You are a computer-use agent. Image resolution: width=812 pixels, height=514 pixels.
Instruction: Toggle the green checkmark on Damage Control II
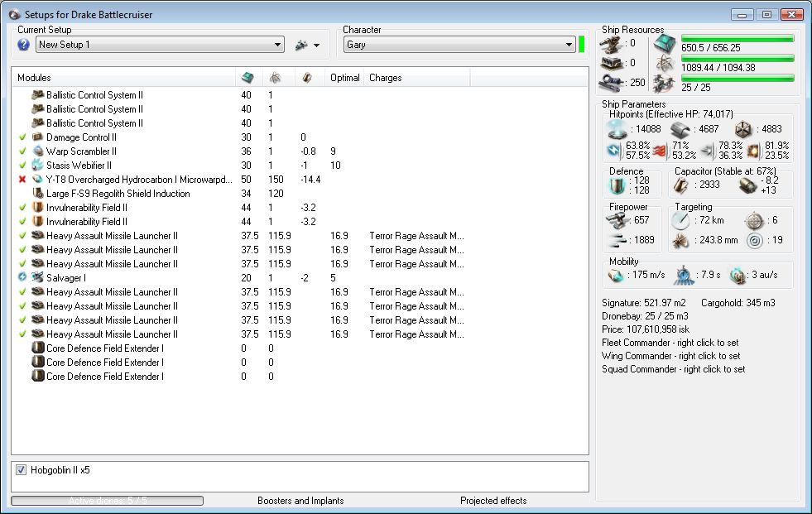(x=22, y=137)
